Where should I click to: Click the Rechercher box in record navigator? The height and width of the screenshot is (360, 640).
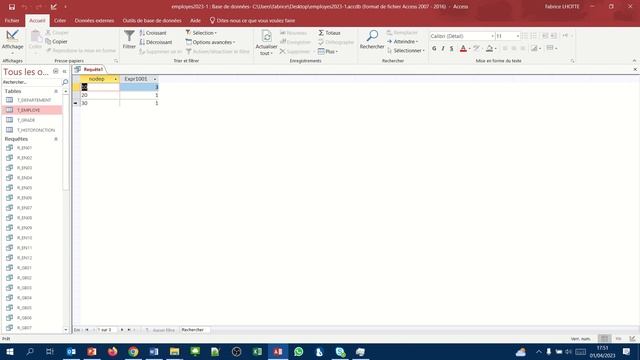pos(195,330)
